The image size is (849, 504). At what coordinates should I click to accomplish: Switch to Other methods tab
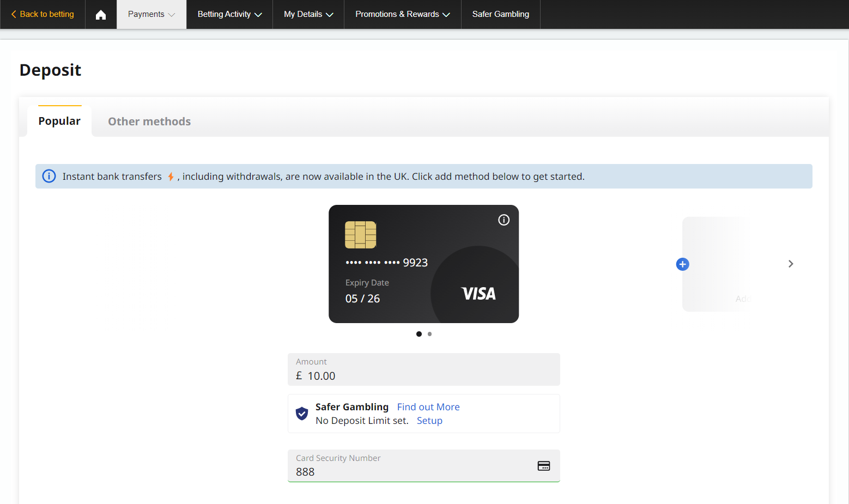click(149, 122)
